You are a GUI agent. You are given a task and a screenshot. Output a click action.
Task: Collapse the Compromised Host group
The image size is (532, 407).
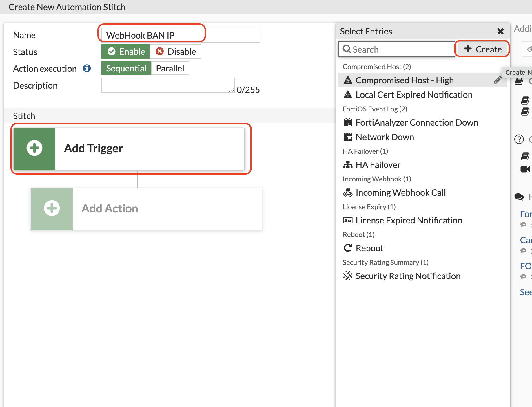click(x=376, y=66)
